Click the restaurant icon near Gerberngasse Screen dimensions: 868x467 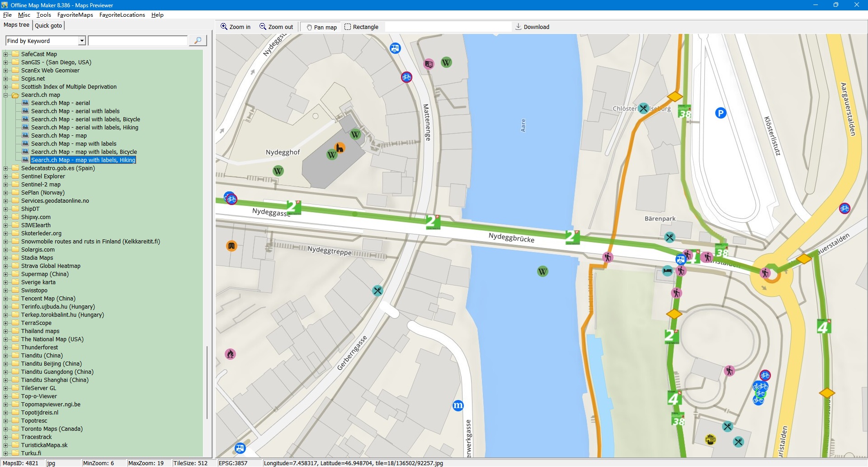click(377, 291)
